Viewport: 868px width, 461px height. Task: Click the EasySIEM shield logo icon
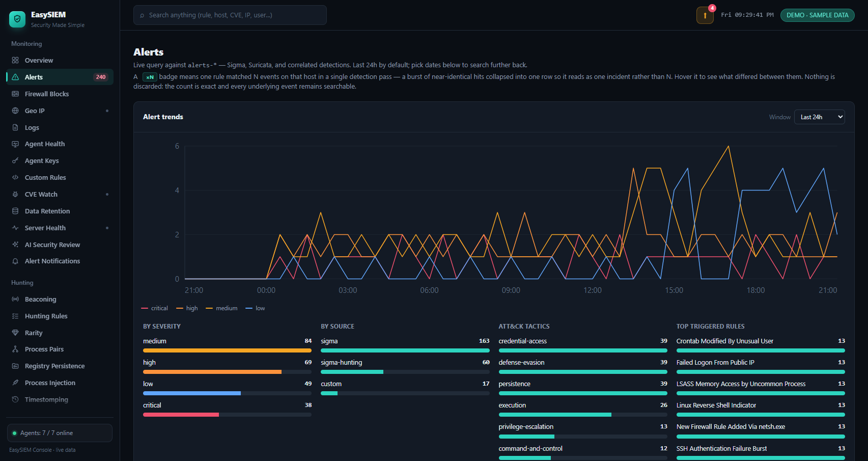click(17, 19)
